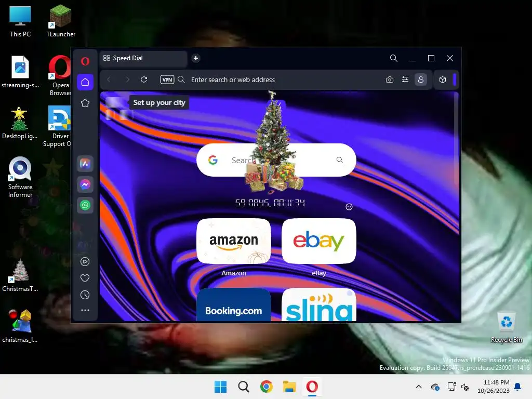Open Pinboards heart icon in sidebar

point(85,278)
